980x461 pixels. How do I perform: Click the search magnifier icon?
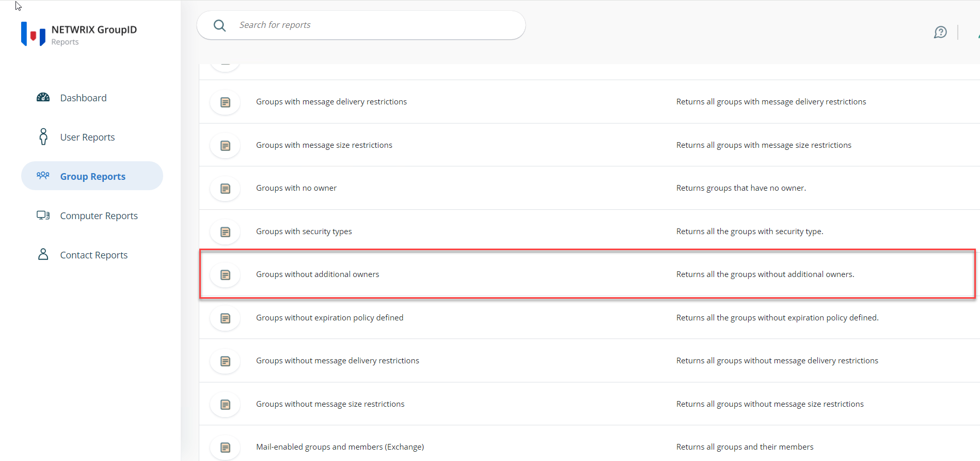(219, 25)
